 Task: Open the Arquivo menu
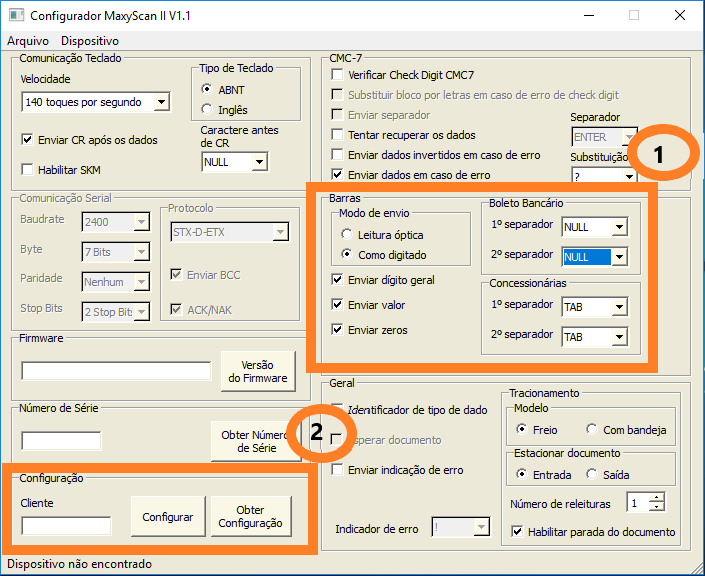28,41
